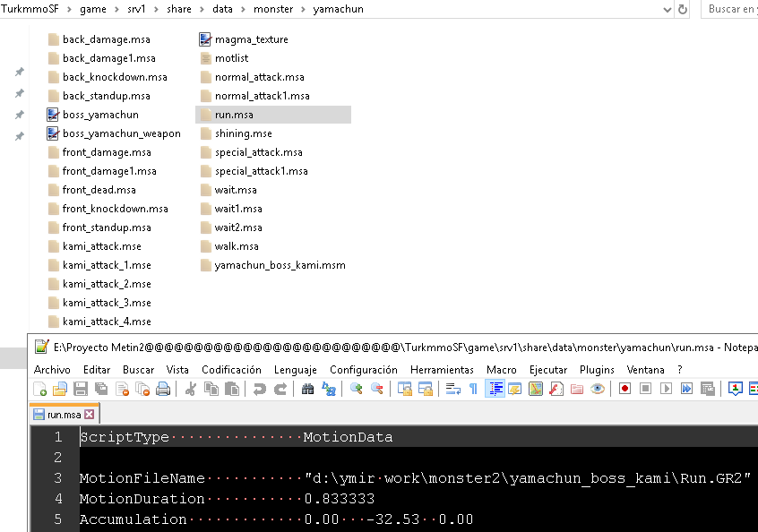Viewport: 758px width, 532px height.
Task: Open Find with the binoculars icon
Action: tap(307, 389)
